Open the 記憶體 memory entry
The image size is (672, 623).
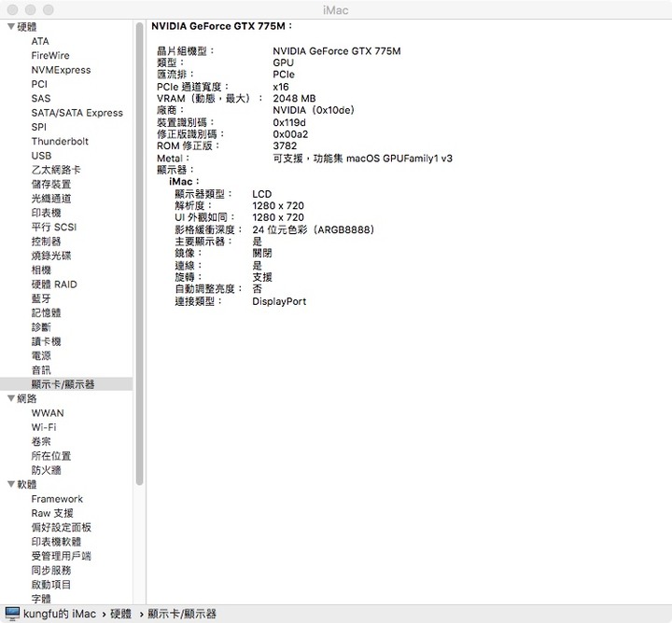click(46, 312)
